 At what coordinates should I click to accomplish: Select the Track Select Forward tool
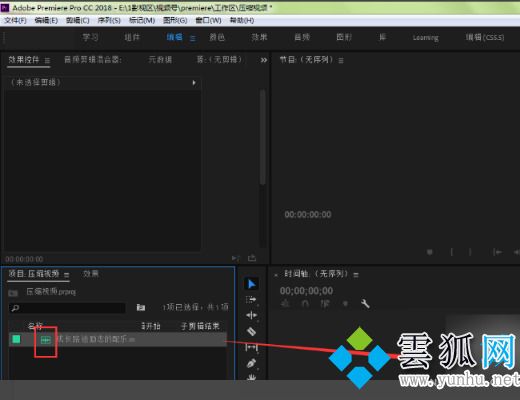[251, 300]
